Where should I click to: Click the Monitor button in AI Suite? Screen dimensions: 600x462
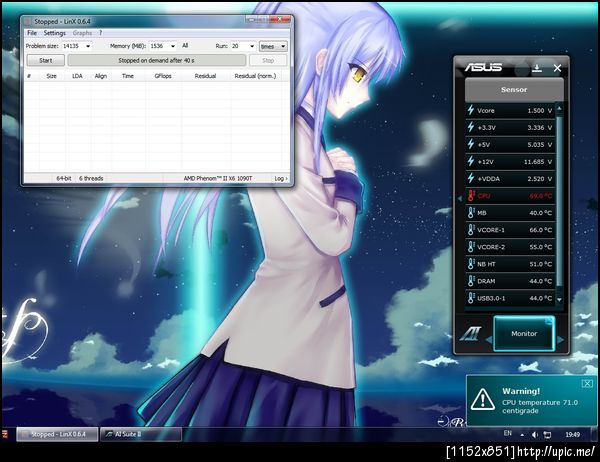pyautogui.click(x=524, y=333)
